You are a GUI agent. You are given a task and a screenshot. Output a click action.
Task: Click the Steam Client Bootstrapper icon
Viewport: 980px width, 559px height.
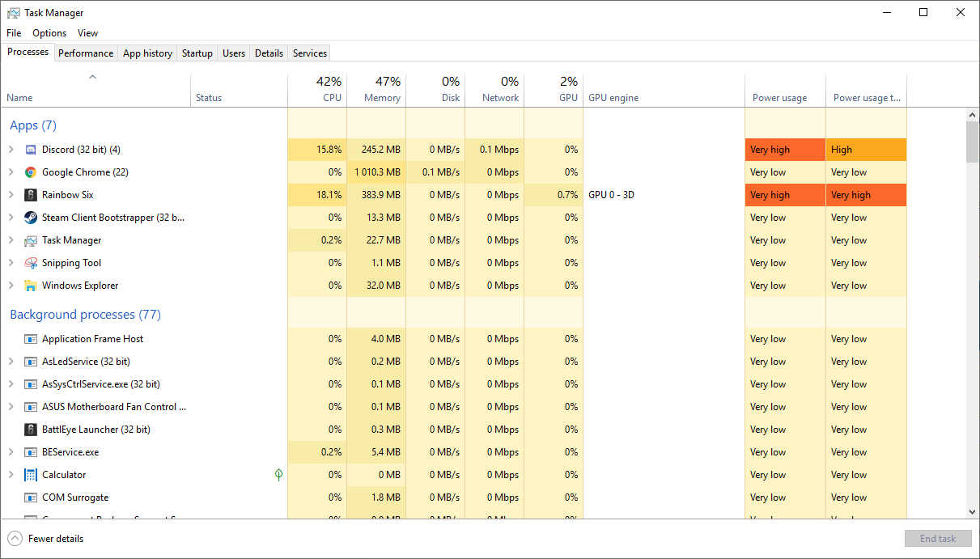coord(31,218)
